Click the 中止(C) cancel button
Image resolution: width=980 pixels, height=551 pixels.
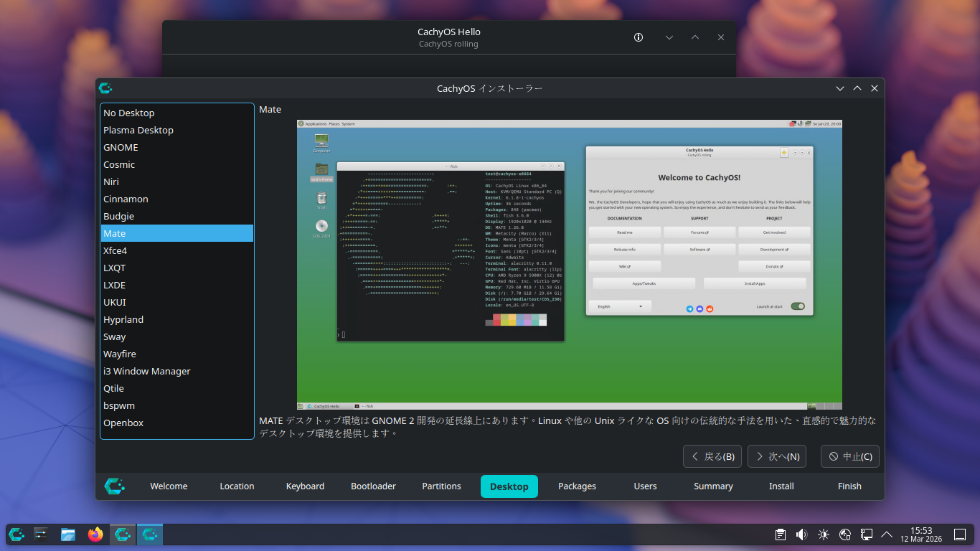(850, 456)
